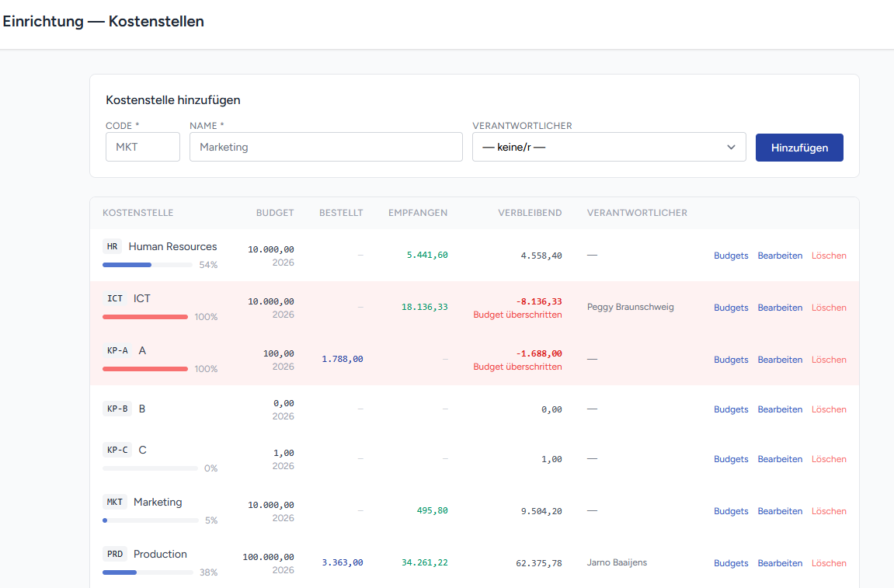Viewport: 894px width, 588px height.
Task: Click the Production 38% progress bar
Action: coord(148,572)
